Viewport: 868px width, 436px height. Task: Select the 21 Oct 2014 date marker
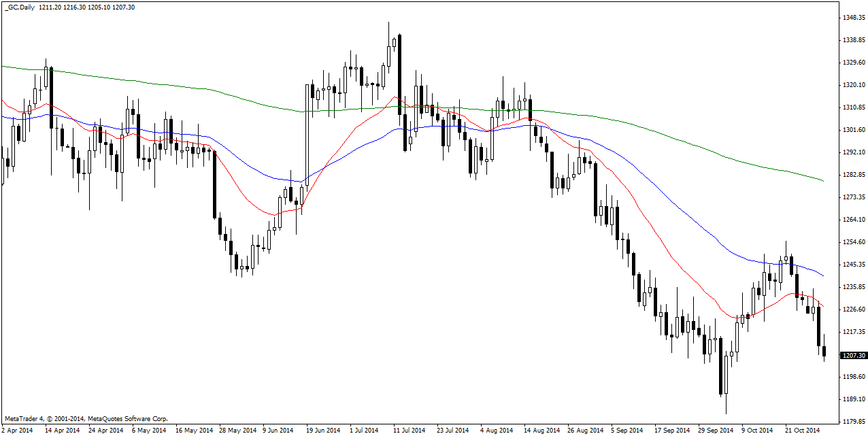pos(803,430)
